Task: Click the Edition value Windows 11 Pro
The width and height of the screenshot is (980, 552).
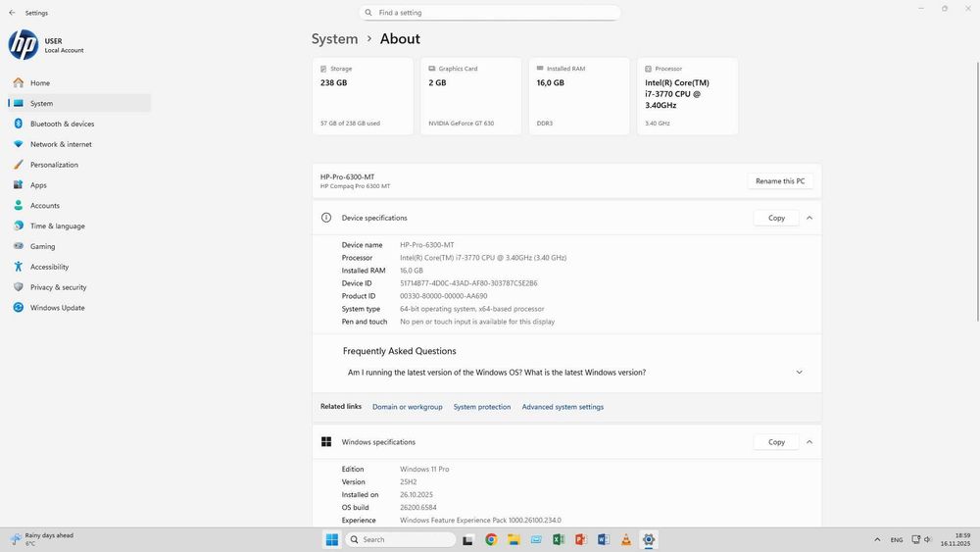Action: click(x=424, y=469)
